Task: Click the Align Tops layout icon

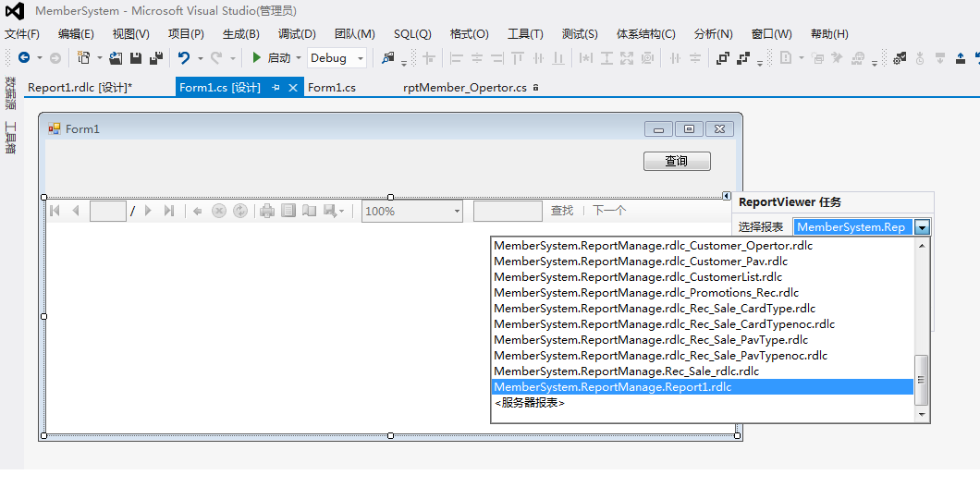Action: [x=518, y=58]
